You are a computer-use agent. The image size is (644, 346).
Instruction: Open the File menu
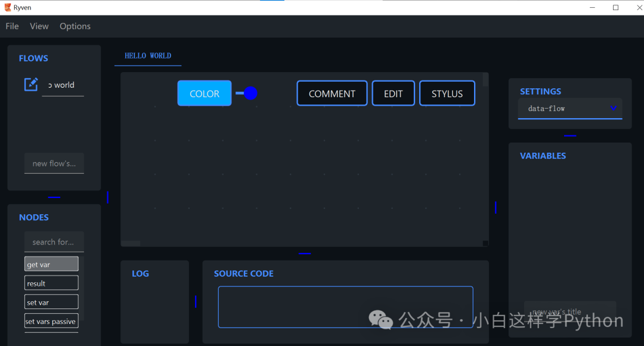[x=12, y=26]
